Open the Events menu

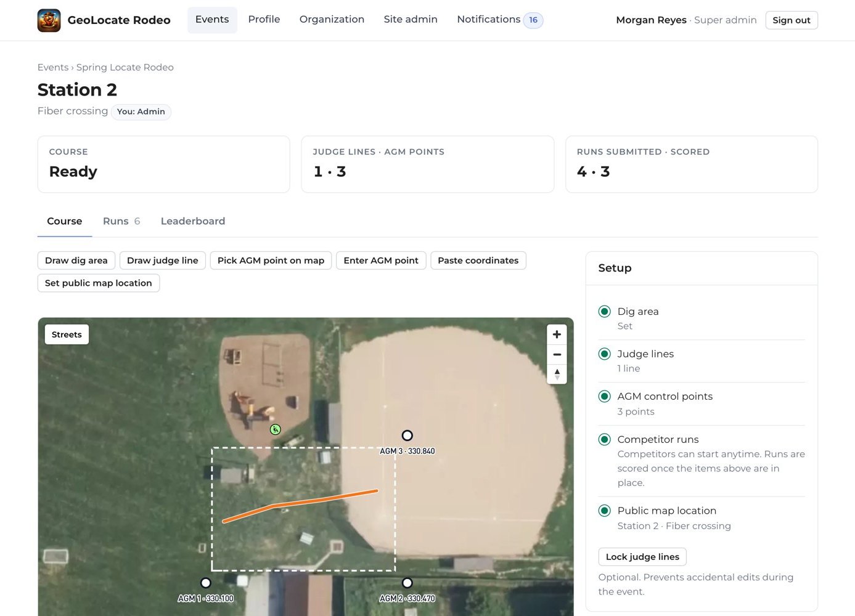[x=212, y=20]
